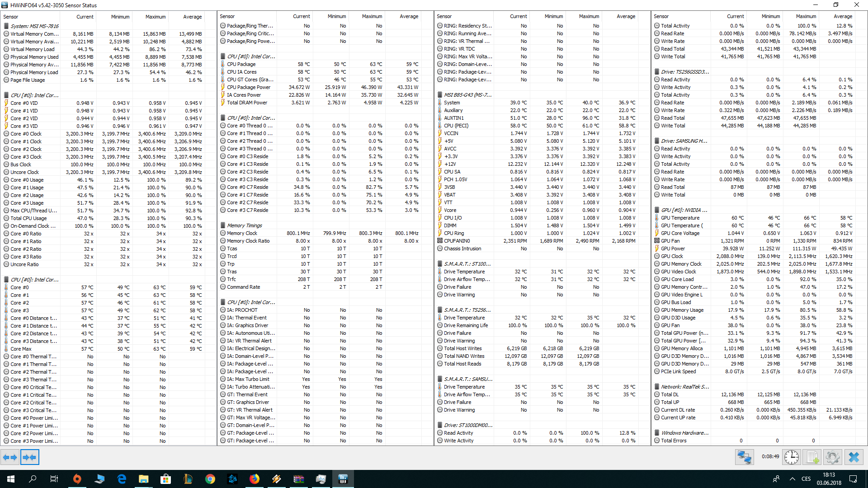
Task: Click the shrink columns arrows button
Action: pos(29,457)
